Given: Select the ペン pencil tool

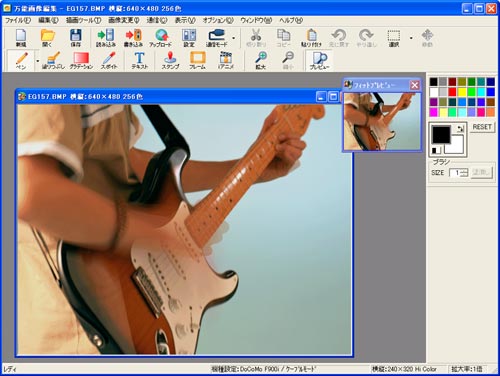Looking at the screenshot, I should coord(21,60).
